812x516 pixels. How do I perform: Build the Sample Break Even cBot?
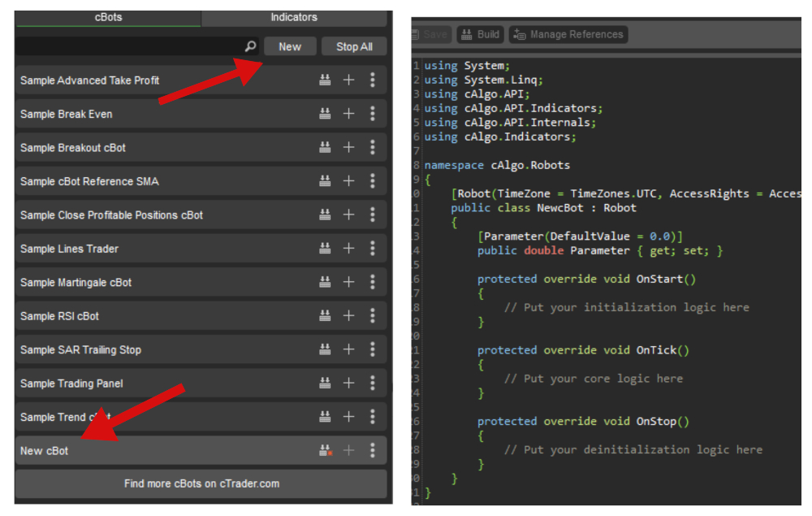325,114
